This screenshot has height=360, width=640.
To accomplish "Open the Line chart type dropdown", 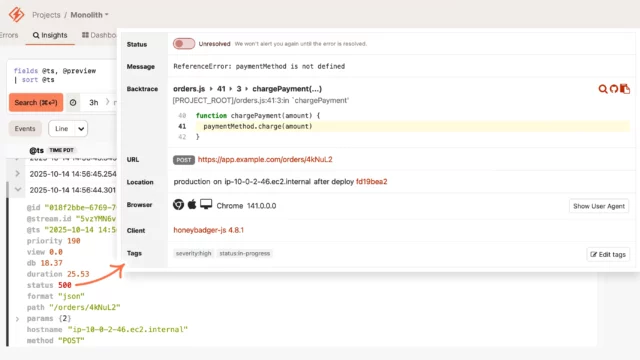I will tap(68, 129).
